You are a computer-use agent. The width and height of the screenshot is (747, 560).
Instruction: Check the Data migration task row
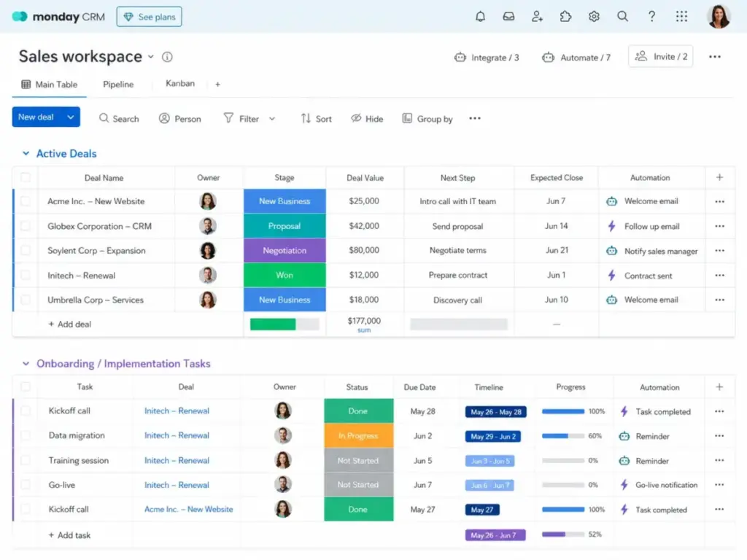click(x=26, y=436)
